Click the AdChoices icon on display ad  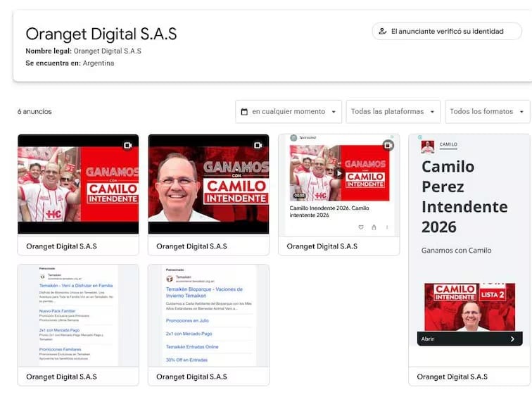(420, 137)
